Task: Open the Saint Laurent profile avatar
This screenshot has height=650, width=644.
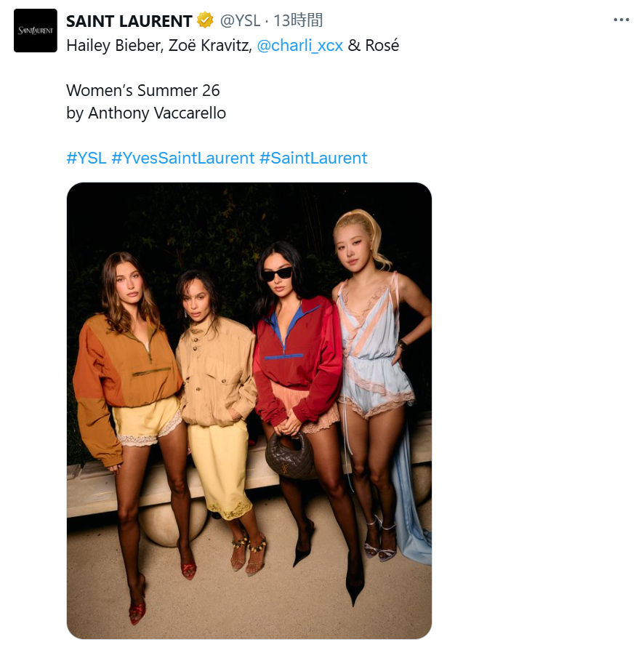Action: pos(36,31)
